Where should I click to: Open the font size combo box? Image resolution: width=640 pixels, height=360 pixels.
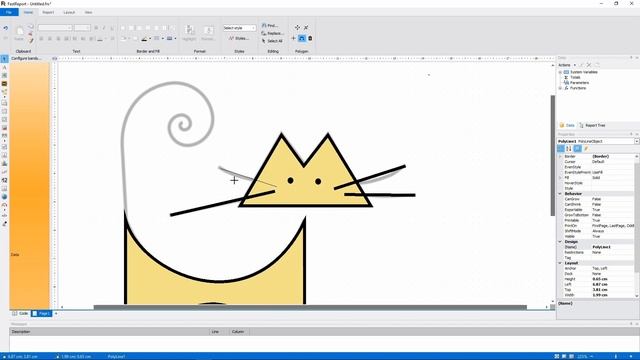tap(82, 28)
